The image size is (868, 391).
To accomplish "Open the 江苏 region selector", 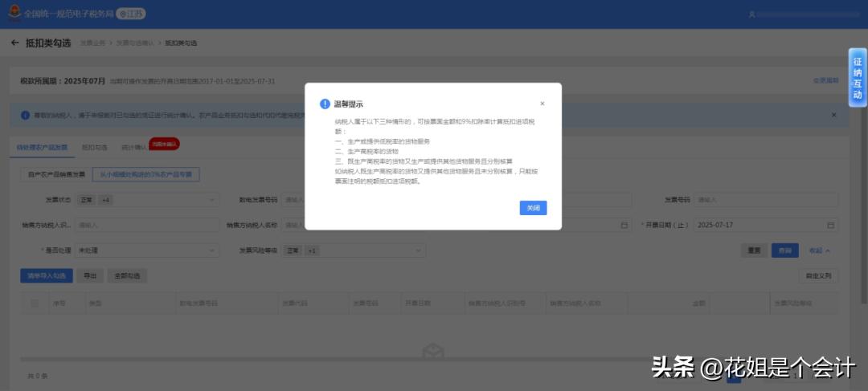I will coord(131,14).
